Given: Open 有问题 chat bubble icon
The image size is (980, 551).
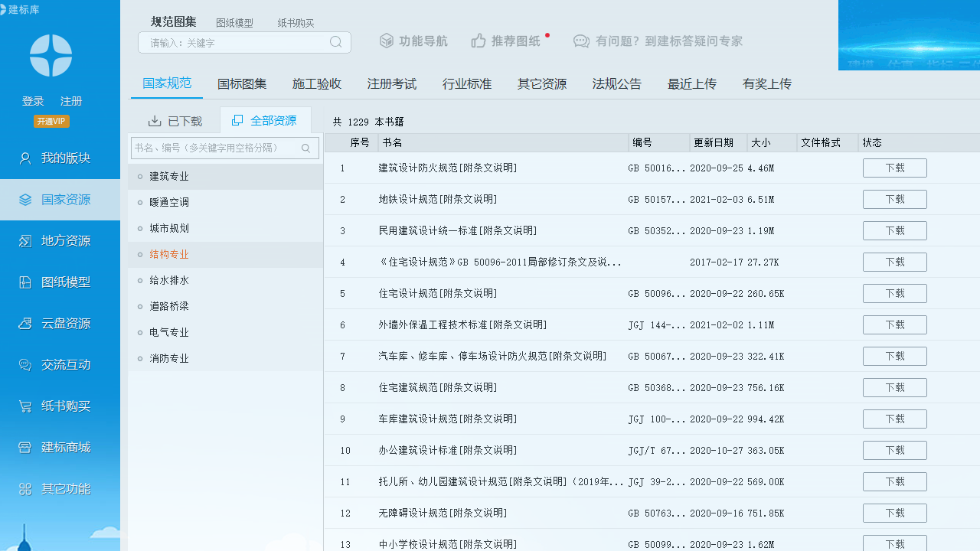Looking at the screenshot, I should click(x=581, y=41).
